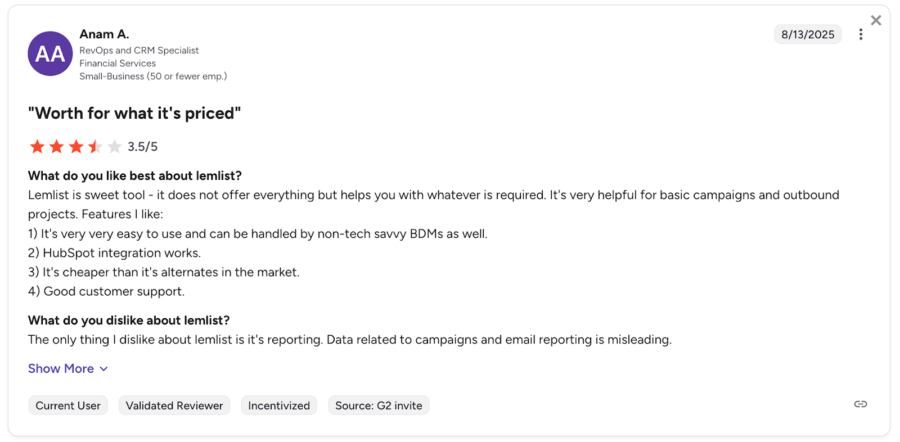The width and height of the screenshot is (900, 442).
Task: Click the RevOps and CRM Specialist job title
Action: pyautogui.click(x=139, y=50)
